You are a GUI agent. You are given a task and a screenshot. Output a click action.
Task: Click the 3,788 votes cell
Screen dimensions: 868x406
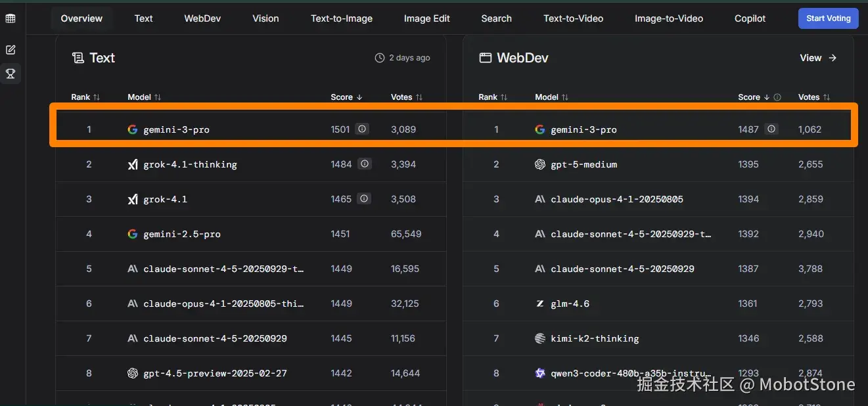point(811,269)
